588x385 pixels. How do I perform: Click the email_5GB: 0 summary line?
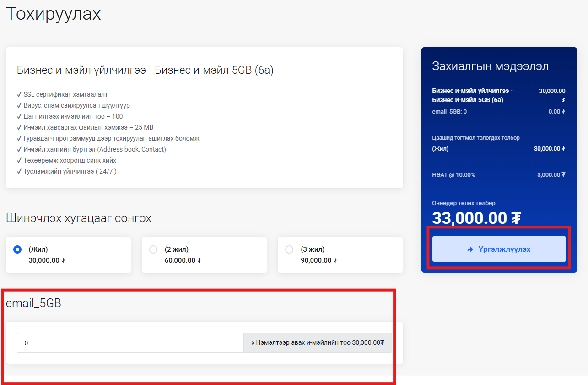point(449,111)
